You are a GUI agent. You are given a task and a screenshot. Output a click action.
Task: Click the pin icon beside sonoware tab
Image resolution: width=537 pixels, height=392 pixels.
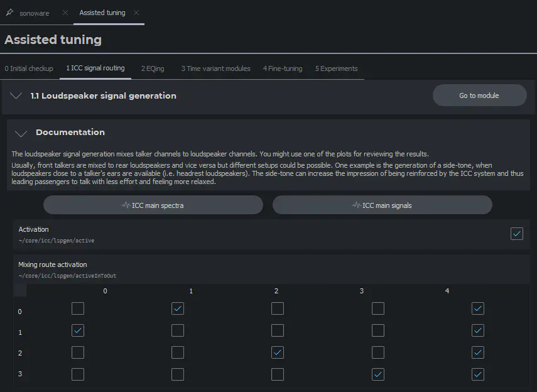9,13
